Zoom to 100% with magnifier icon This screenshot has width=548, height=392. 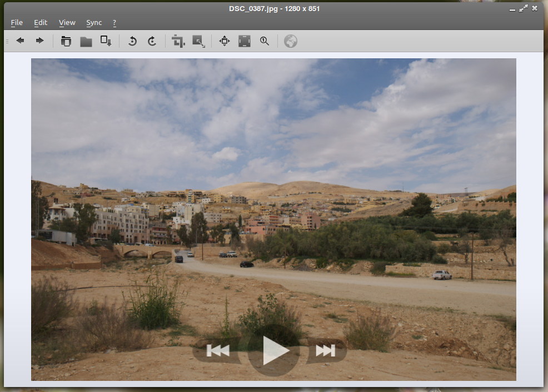click(x=265, y=41)
